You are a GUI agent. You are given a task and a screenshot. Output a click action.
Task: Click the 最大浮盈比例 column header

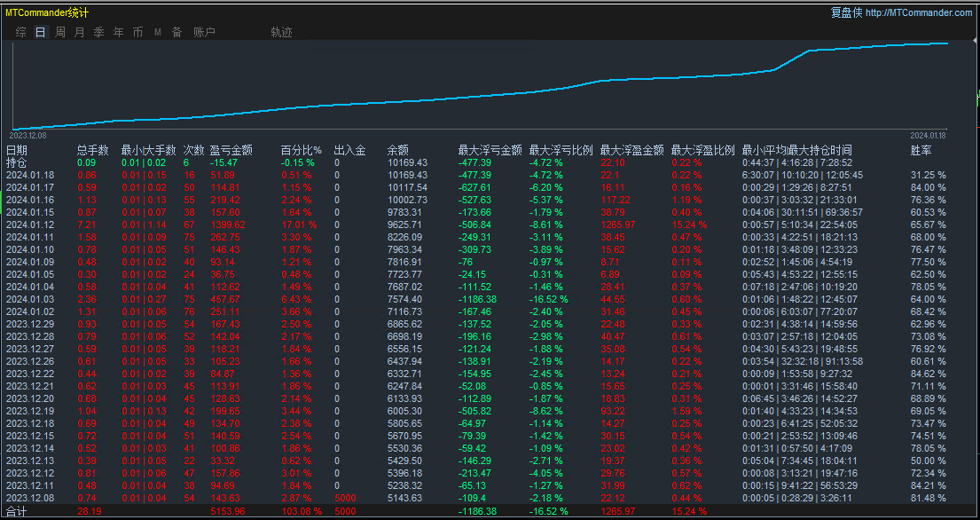[703, 150]
